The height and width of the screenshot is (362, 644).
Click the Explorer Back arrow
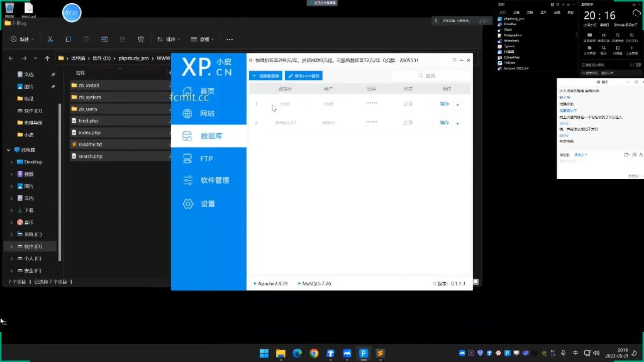click(11, 58)
